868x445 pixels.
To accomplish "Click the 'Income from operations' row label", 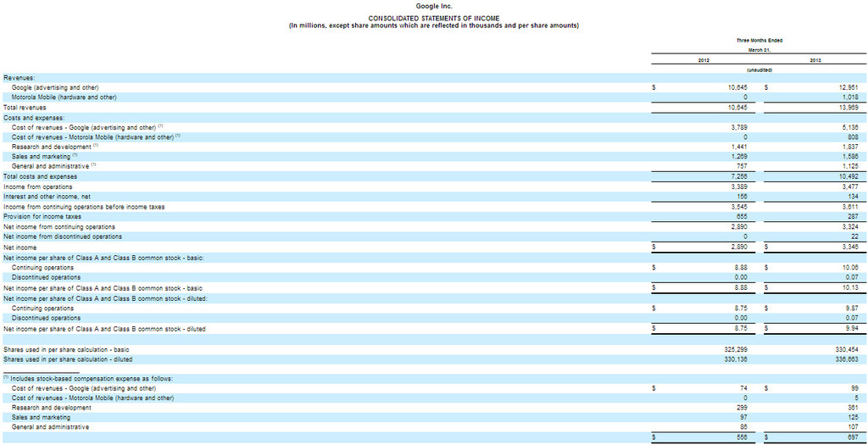I will pyautogui.click(x=37, y=187).
